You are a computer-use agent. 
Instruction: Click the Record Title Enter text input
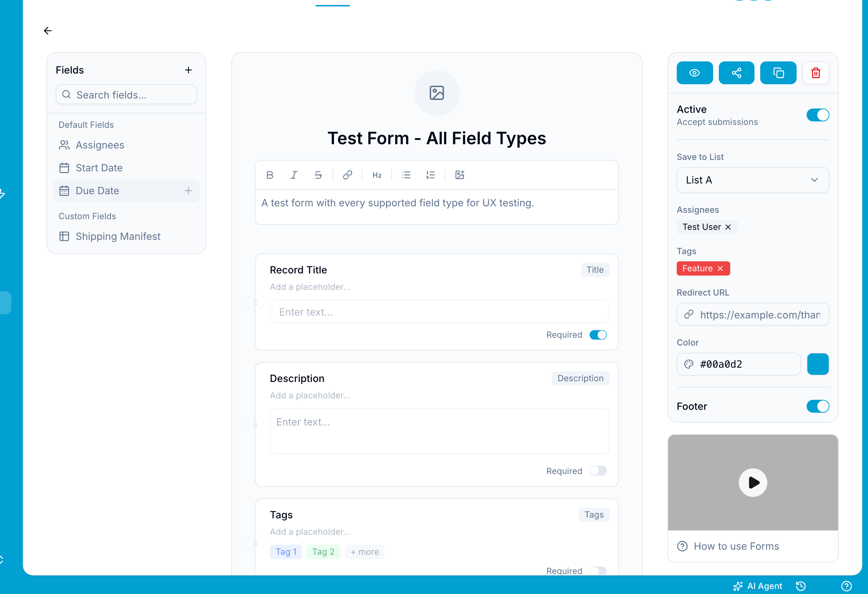(x=439, y=312)
